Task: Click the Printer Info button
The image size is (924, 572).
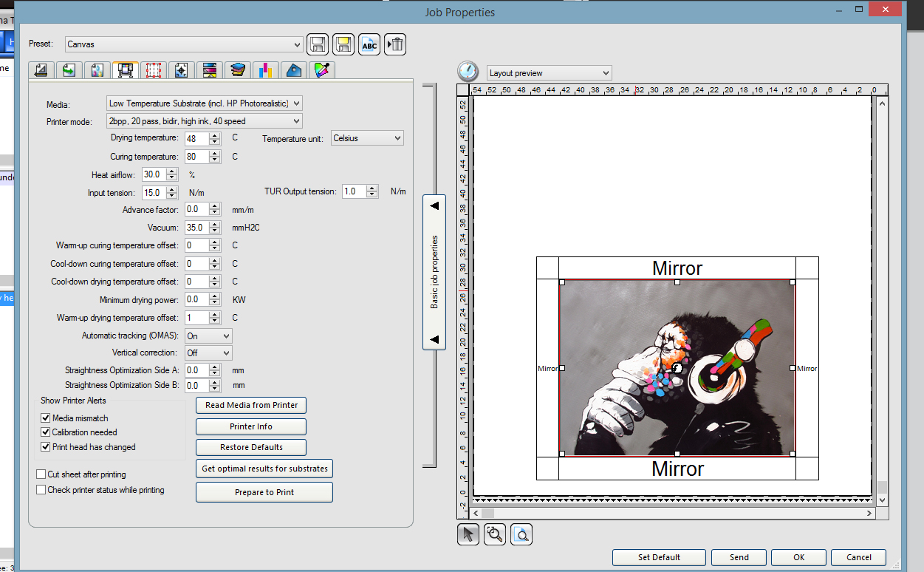Action: click(x=251, y=426)
